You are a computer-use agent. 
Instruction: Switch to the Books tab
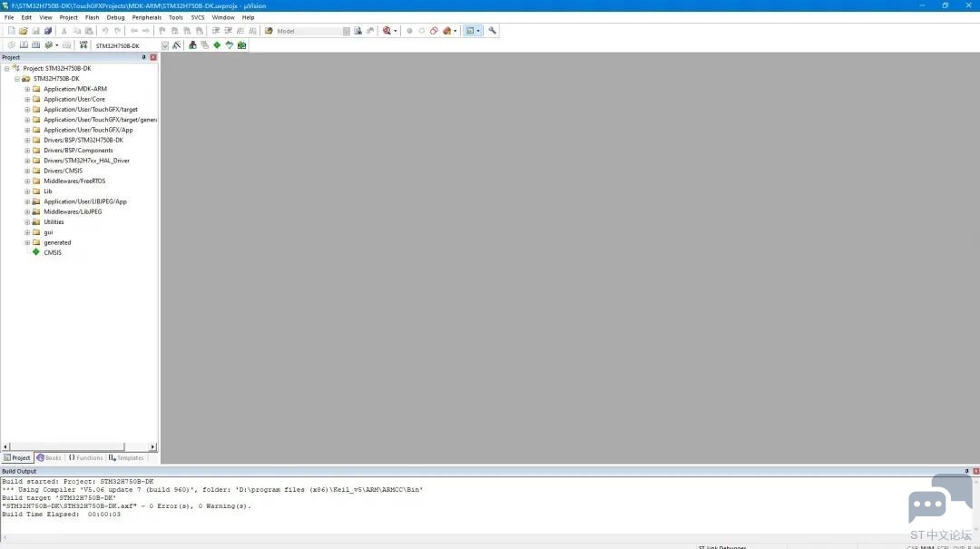point(49,457)
